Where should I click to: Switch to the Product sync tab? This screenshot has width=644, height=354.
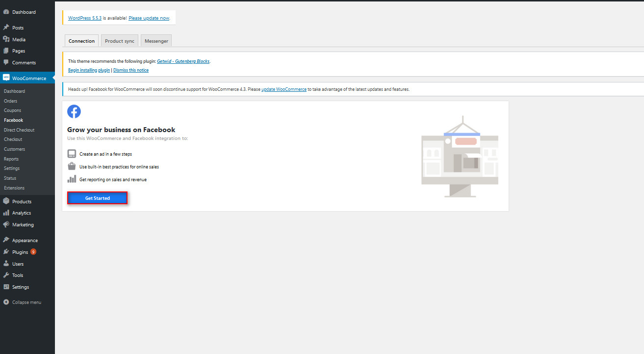tap(120, 41)
